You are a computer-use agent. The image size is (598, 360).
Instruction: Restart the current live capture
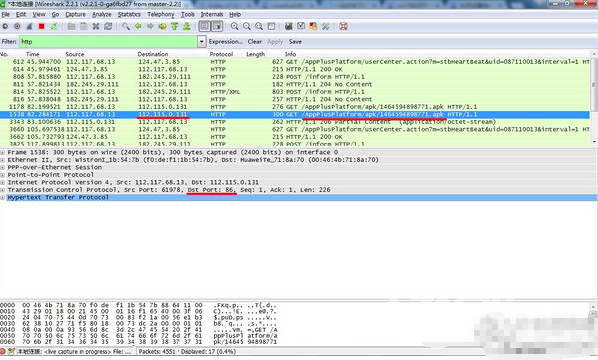pyautogui.click(x=54, y=26)
